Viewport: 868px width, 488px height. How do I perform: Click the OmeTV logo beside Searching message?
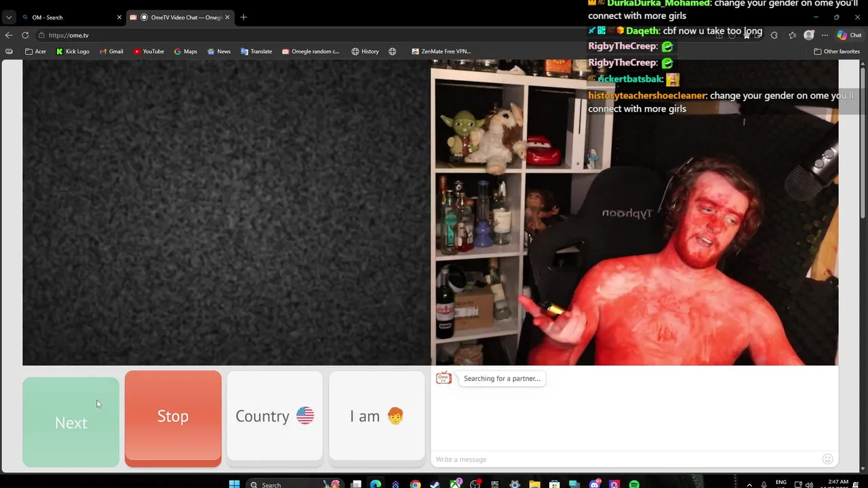click(443, 378)
